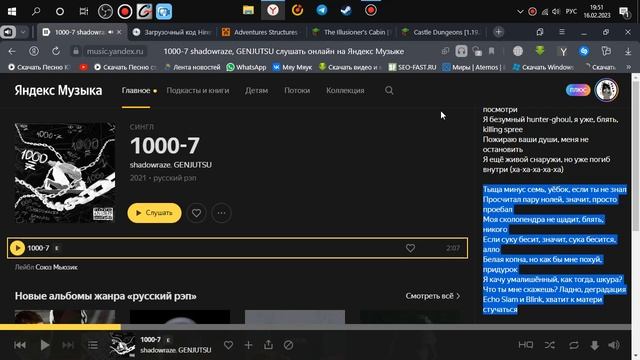This screenshot has width=640, height=360.
Task: Switch to the Детям tab
Action: [x=256, y=90]
